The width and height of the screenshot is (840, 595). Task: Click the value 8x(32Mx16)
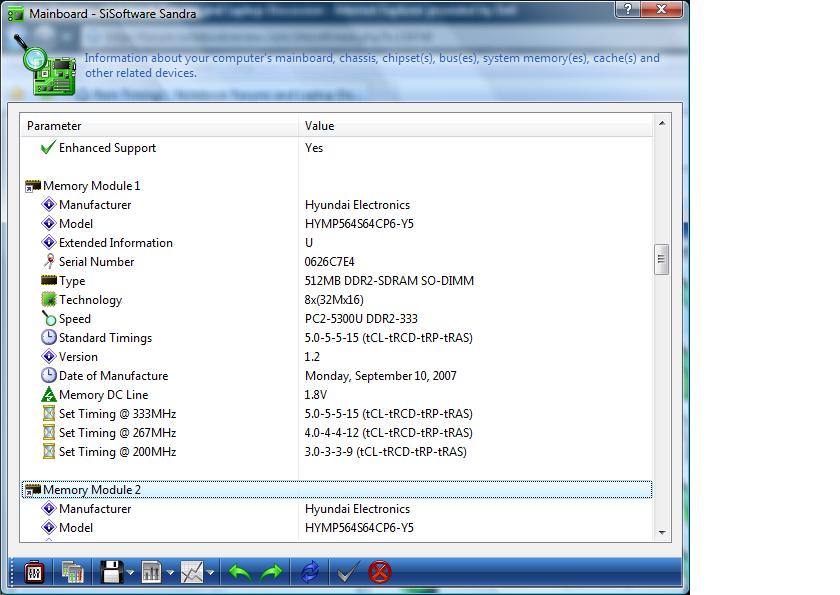pos(334,300)
